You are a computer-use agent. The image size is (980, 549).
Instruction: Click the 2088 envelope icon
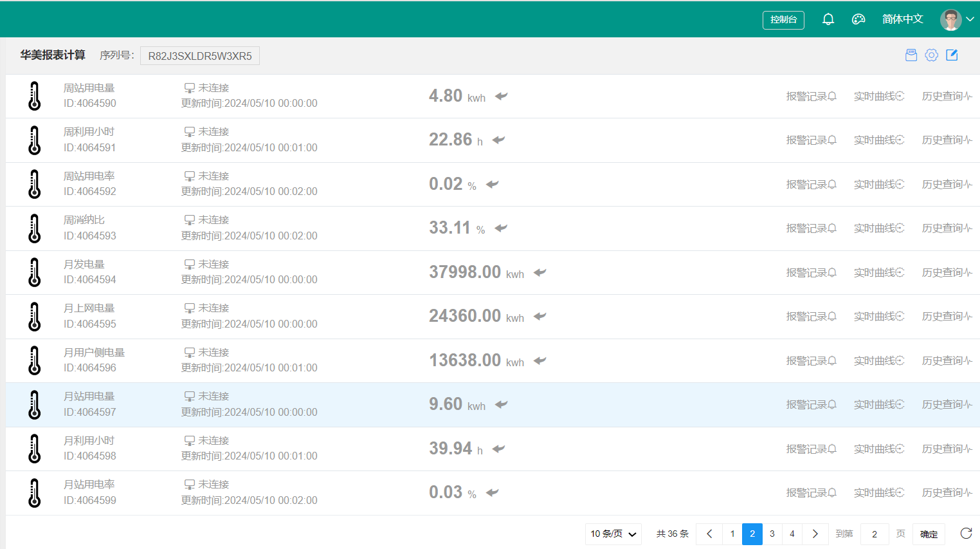click(911, 55)
